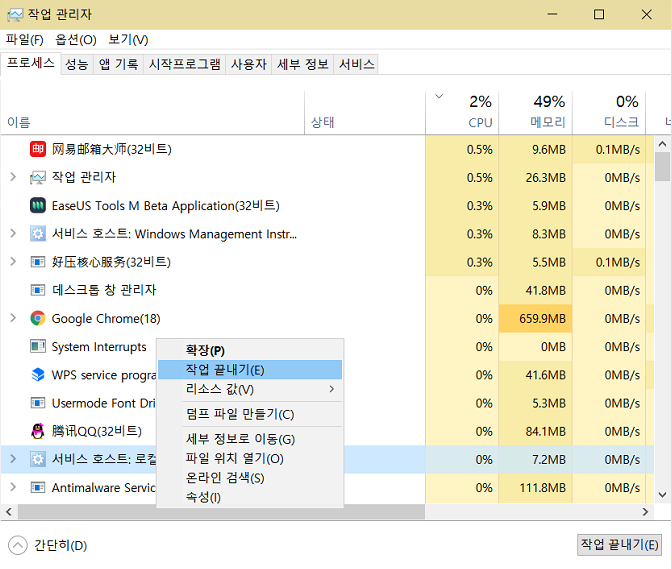Switch to the 앱 기록 tab

click(118, 64)
